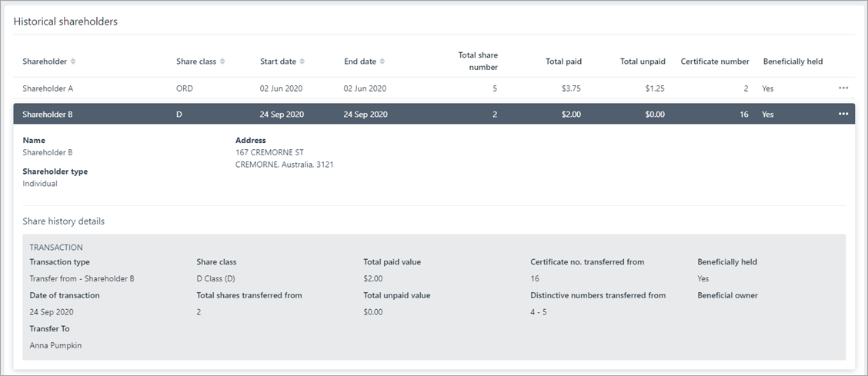Select the Total paid column header
The height and width of the screenshot is (376, 868).
[x=563, y=62]
